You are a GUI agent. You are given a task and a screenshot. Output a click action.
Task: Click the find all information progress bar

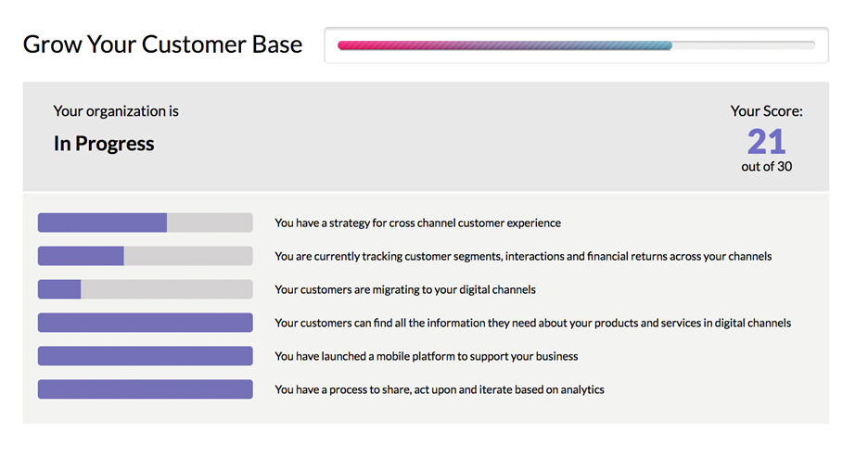tap(145, 323)
